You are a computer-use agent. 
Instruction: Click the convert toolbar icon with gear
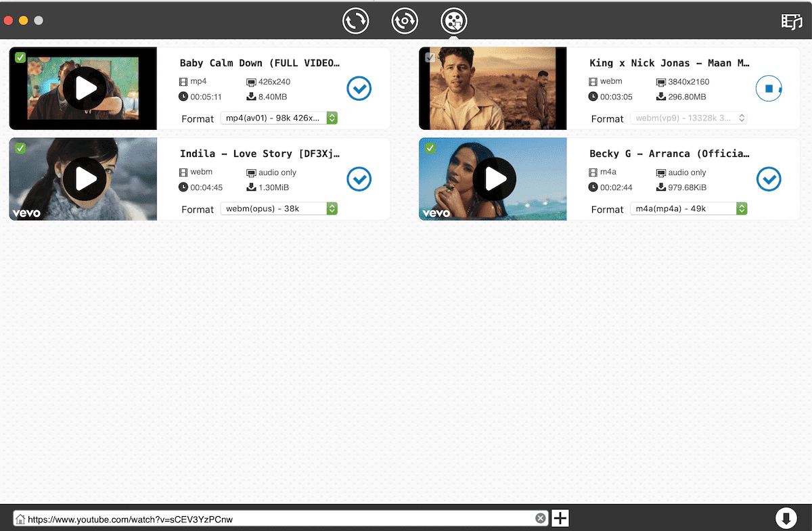(x=405, y=21)
